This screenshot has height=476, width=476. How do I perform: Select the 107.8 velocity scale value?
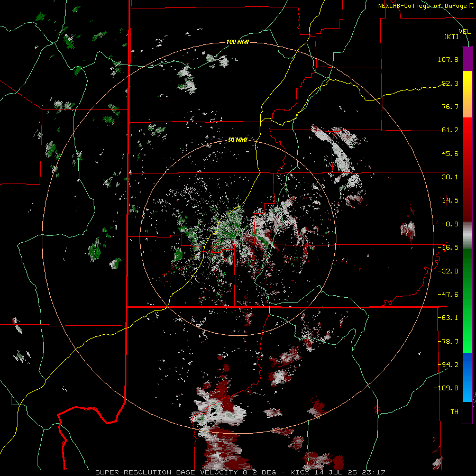(x=448, y=59)
